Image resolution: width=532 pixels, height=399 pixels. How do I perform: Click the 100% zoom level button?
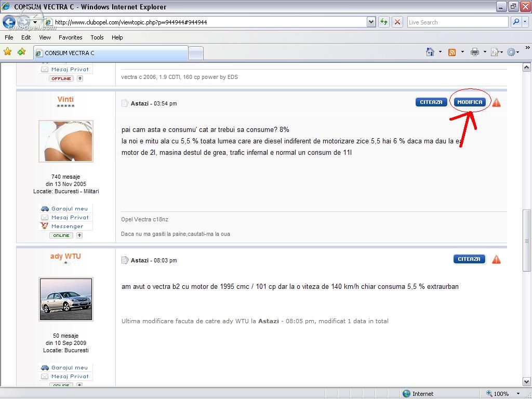498,394
